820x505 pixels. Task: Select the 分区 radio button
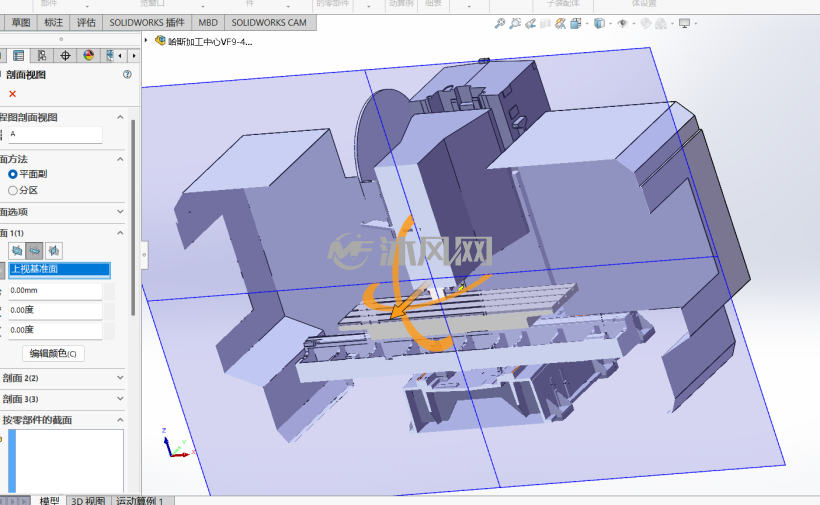click(x=13, y=191)
